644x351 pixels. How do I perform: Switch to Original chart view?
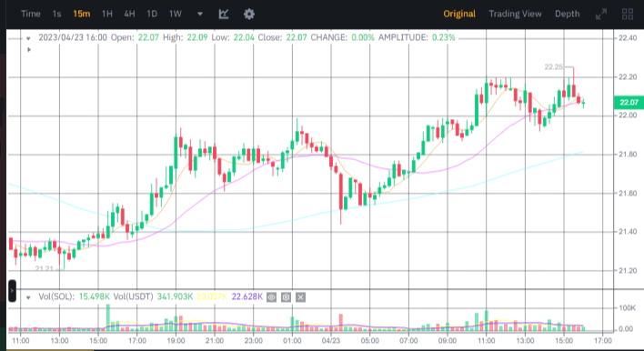click(459, 14)
